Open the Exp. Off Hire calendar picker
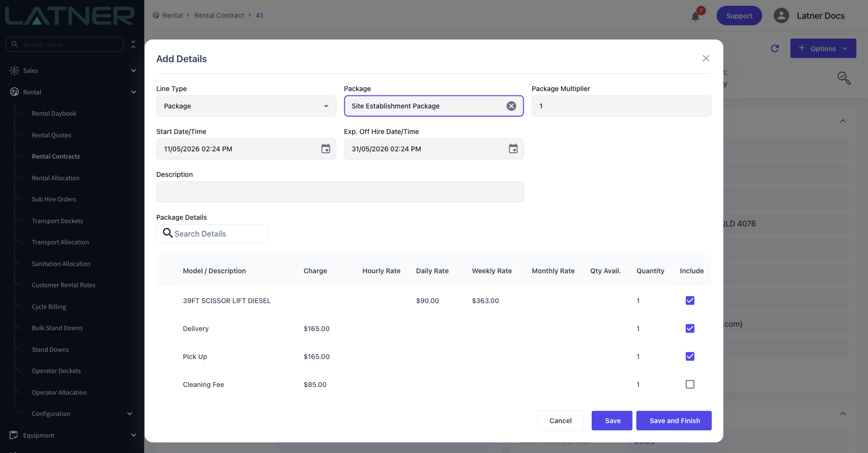This screenshot has width=868, height=453. pos(514,149)
